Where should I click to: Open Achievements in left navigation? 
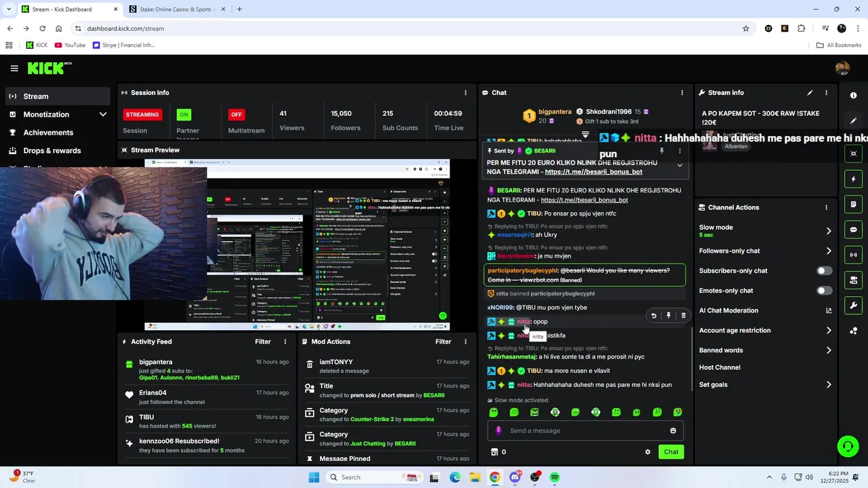pos(58,132)
